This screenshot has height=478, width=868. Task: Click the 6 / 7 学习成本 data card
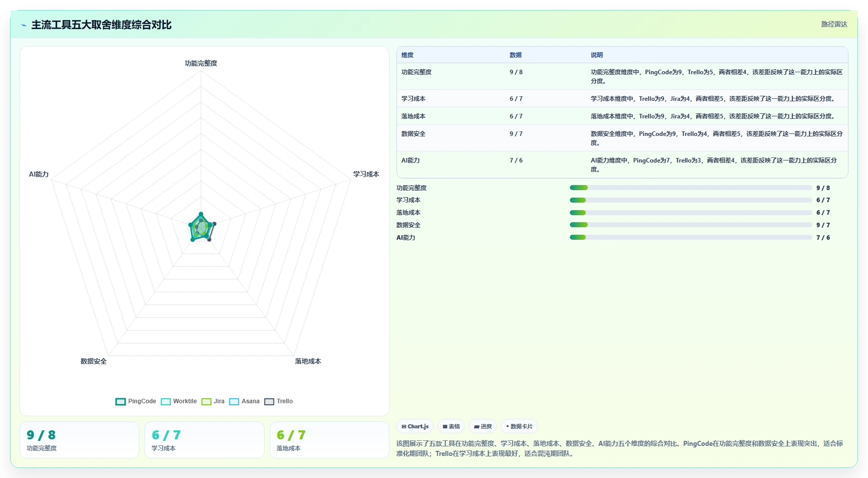point(204,440)
